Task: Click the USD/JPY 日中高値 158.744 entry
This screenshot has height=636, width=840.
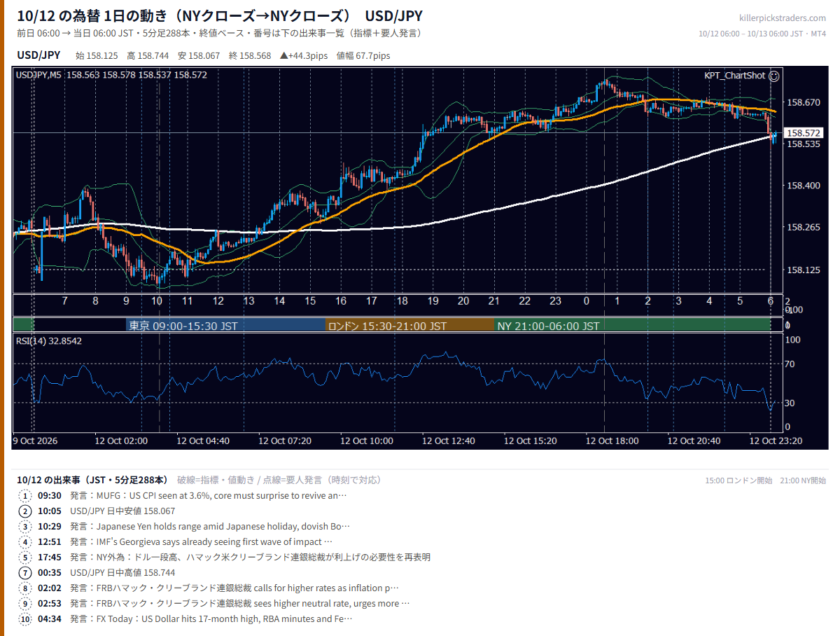Action: (122, 572)
